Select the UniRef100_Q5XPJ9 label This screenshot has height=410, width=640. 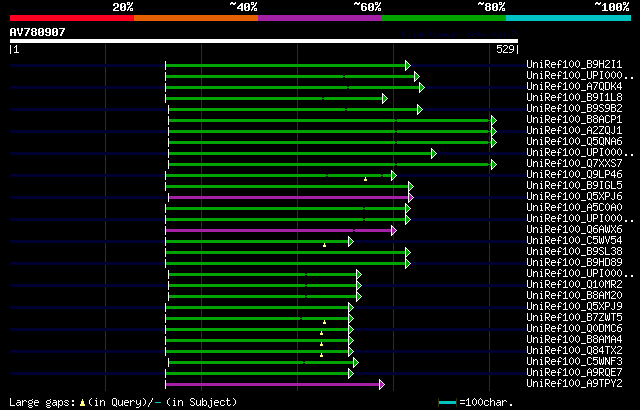click(574, 307)
